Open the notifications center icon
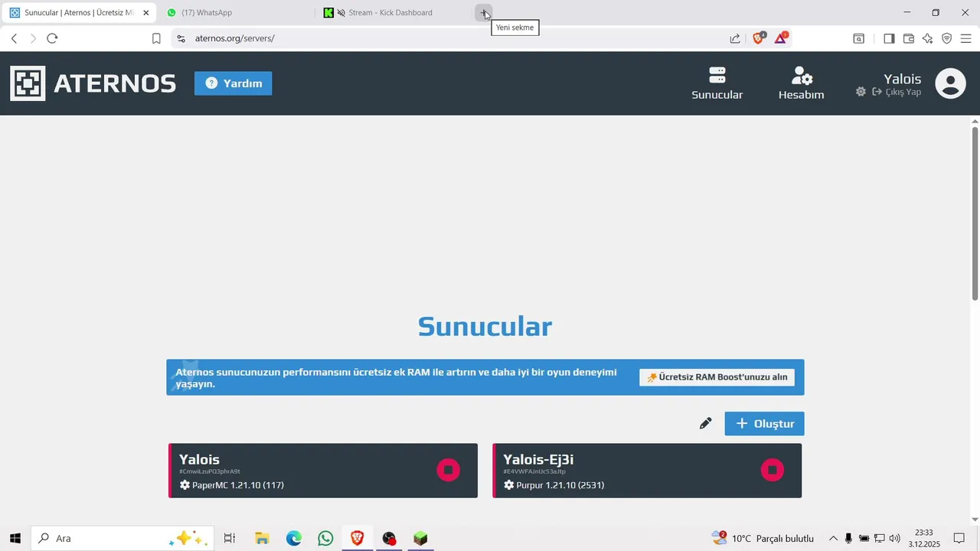Image resolution: width=980 pixels, height=551 pixels. [959, 538]
